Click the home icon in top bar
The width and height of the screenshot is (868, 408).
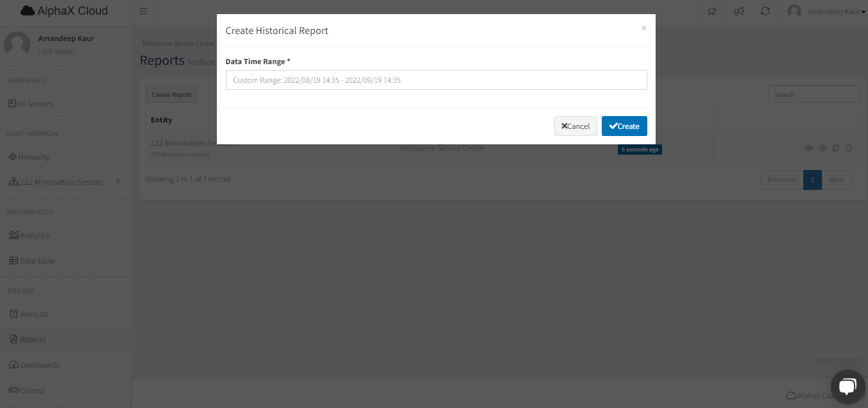pyautogui.click(x=711, y=12)
